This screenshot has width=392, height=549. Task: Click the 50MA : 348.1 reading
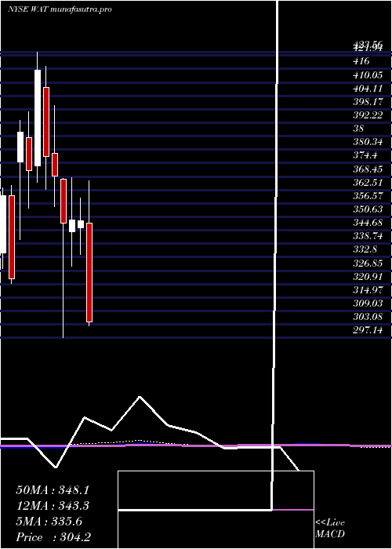click(53, 490)
